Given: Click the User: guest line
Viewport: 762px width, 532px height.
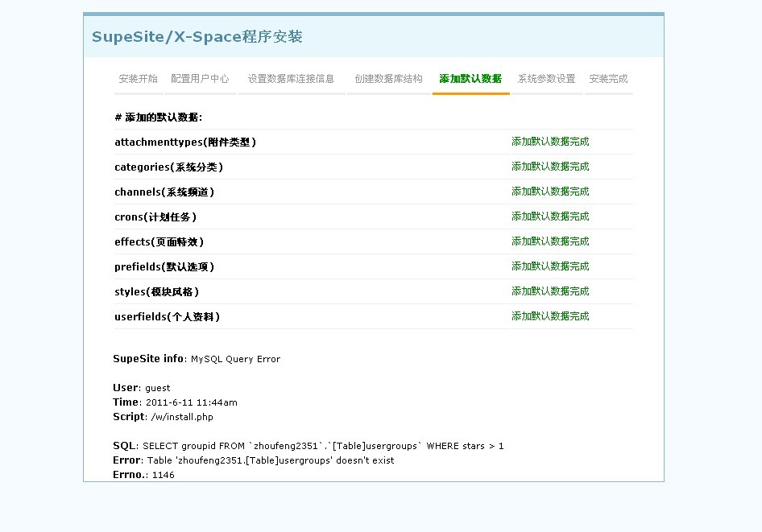Looking at the screenshot, I should coord(142,388).
